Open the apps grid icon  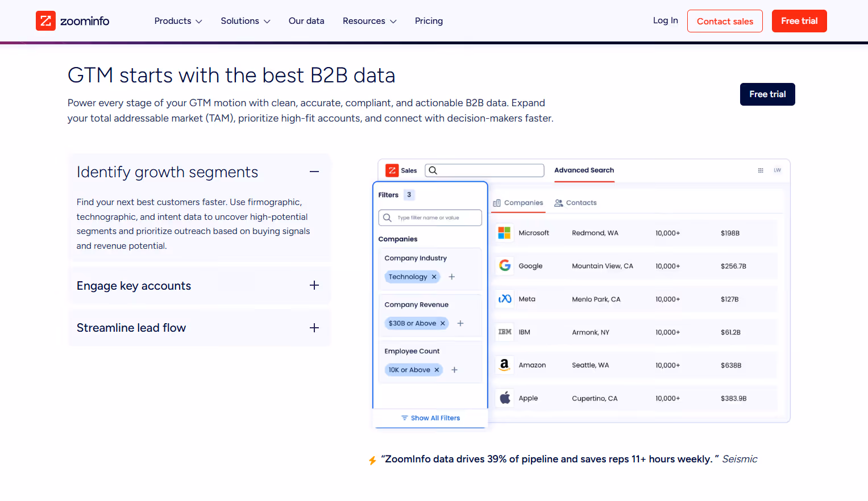click(x=761, y=170)
